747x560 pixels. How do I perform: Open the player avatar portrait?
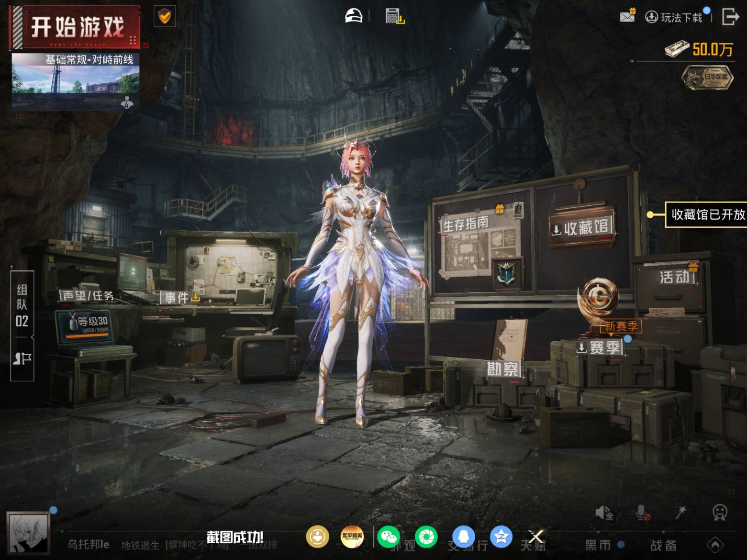(28, 534)
